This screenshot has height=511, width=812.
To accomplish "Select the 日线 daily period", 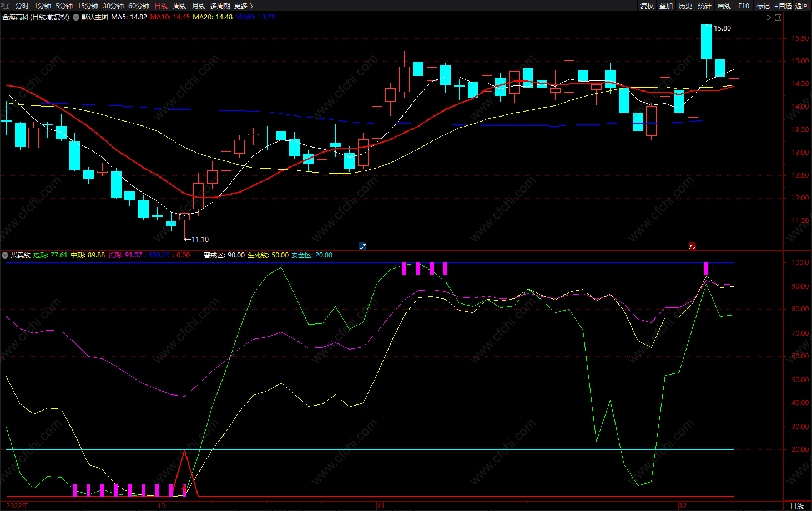I will (161, 6).
